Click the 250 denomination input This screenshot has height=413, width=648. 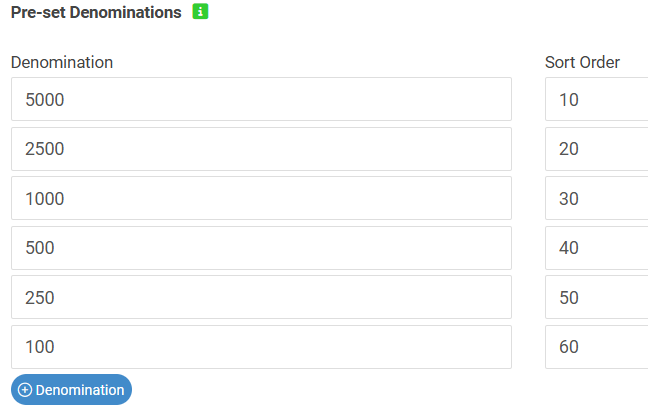tap(261, 298)
